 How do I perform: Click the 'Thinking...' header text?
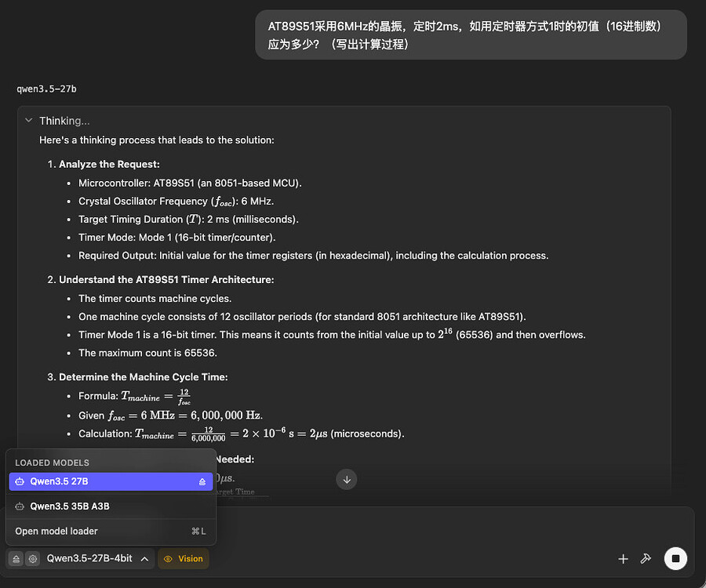[64, 121]
